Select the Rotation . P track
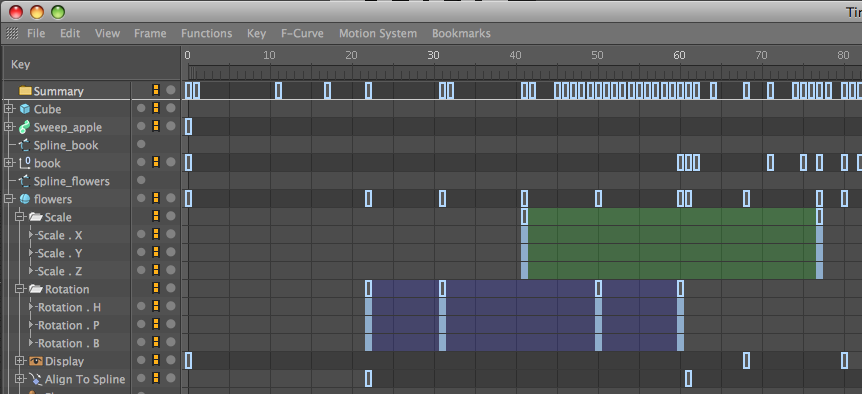This screenshot has height=394, width=862. tap(68, 325)
